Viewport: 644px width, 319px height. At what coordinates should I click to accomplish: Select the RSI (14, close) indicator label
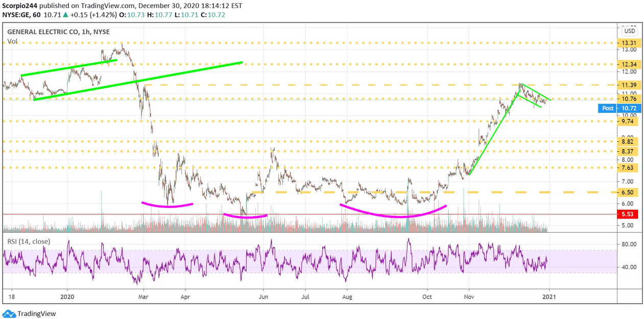(x=28, y=241)
